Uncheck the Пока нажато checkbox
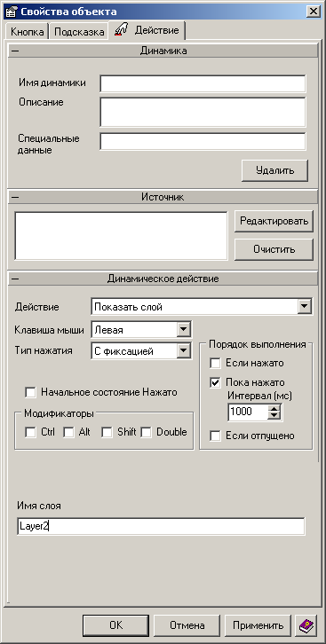The height and width of the screenshot is (644, 326). [215, 383]
